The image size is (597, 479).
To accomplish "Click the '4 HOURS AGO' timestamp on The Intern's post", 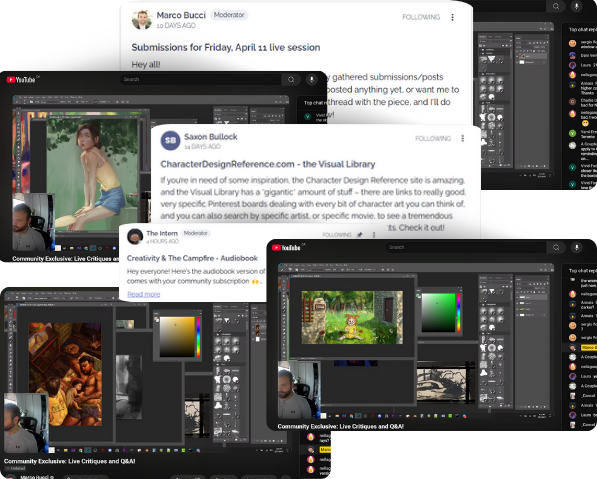I will (163, 241).
